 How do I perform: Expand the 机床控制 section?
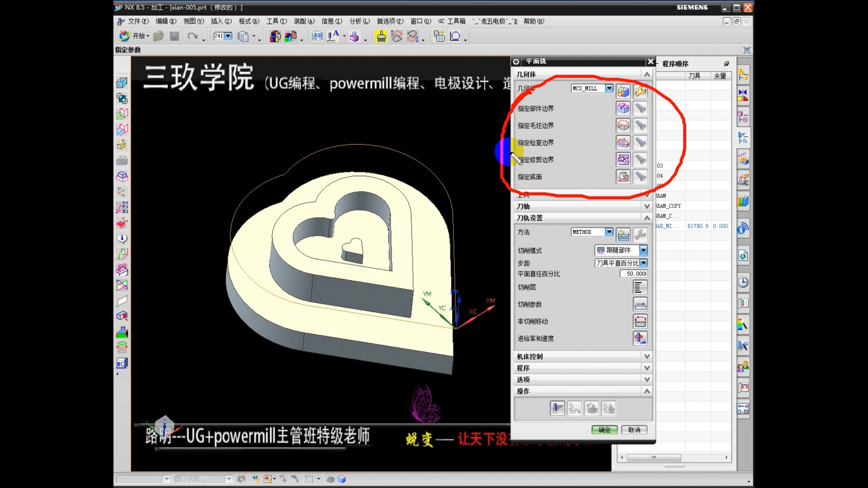point(647,357)
